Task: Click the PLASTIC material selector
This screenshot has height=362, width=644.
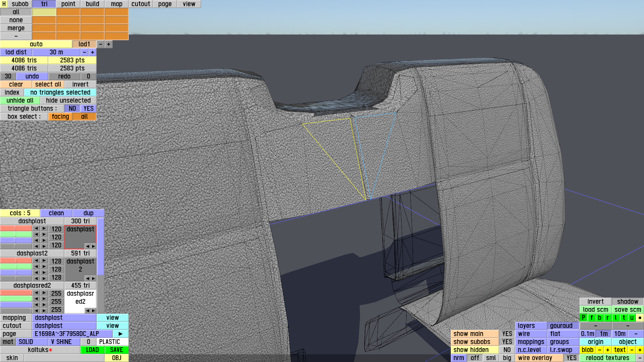Action: 112,342
